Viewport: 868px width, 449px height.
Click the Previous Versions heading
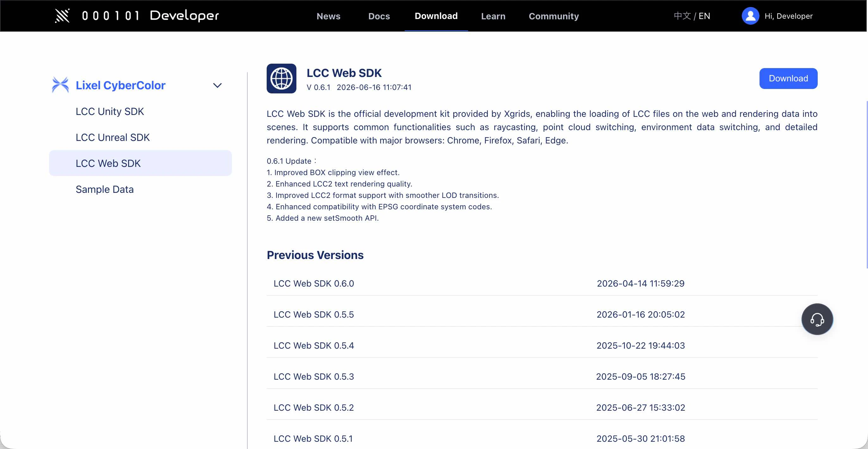315,255
